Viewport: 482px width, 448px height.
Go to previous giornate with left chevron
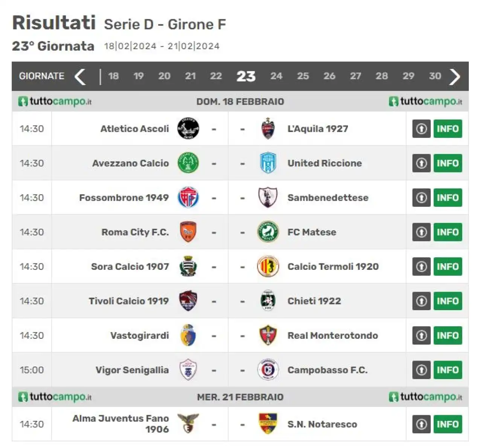[x=80, y=76]
